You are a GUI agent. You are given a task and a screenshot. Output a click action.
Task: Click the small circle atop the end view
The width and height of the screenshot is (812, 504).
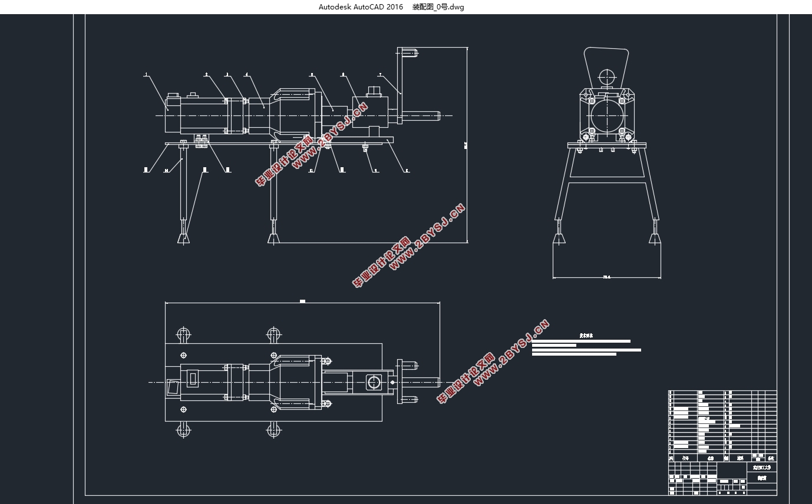[606, 77]
